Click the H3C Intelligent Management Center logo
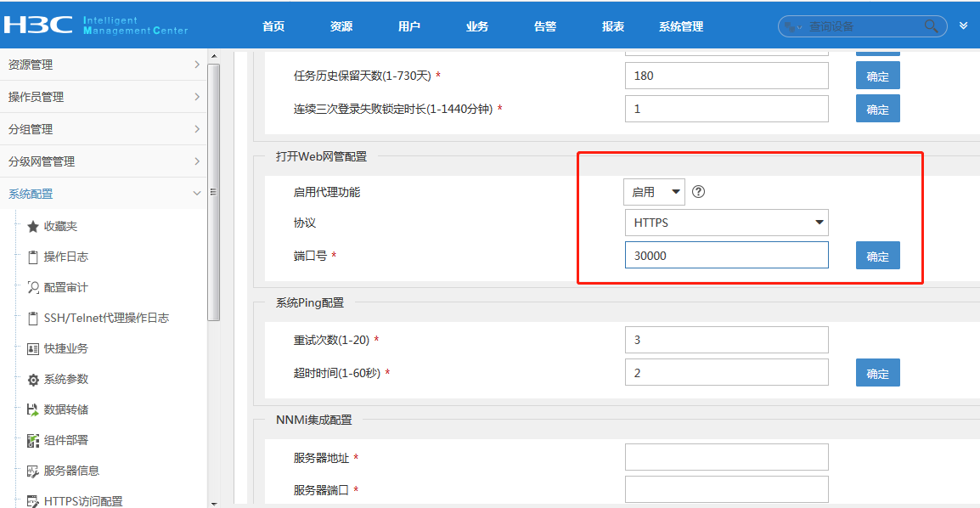 96,25
